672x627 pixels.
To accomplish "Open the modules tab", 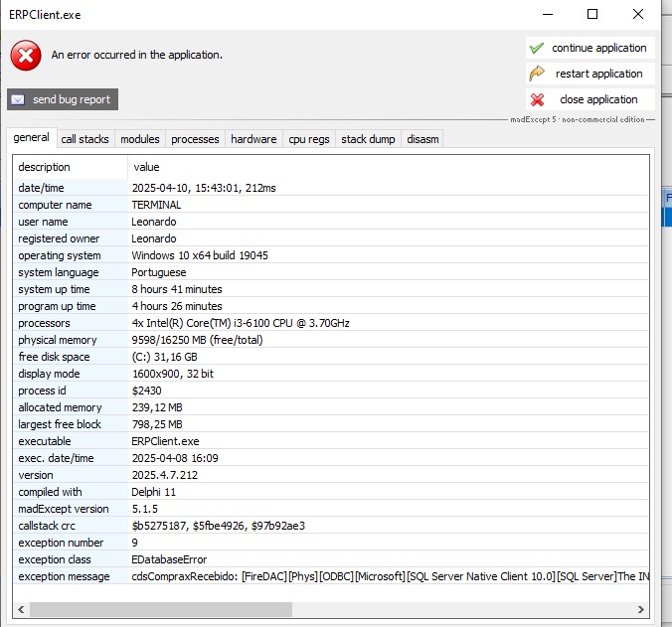I will click(139, 139).
